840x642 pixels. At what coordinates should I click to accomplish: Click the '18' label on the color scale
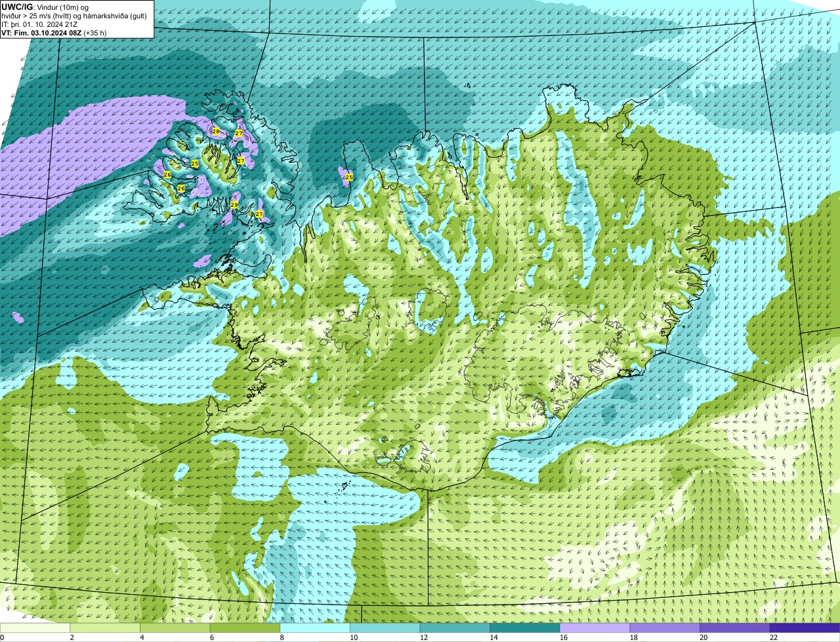(634, 637)
